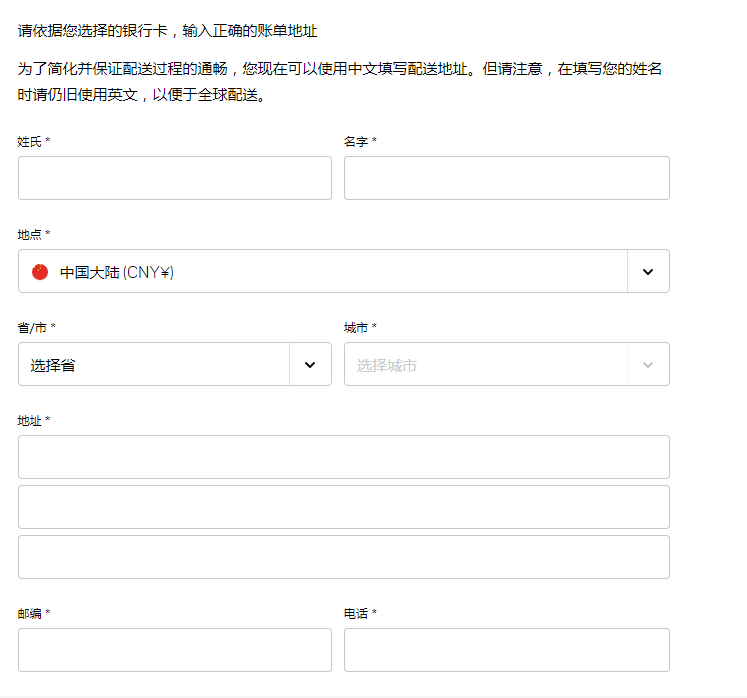Click the 姓氏 field label
The image size is (747, 698).
[x=30, y=142]
